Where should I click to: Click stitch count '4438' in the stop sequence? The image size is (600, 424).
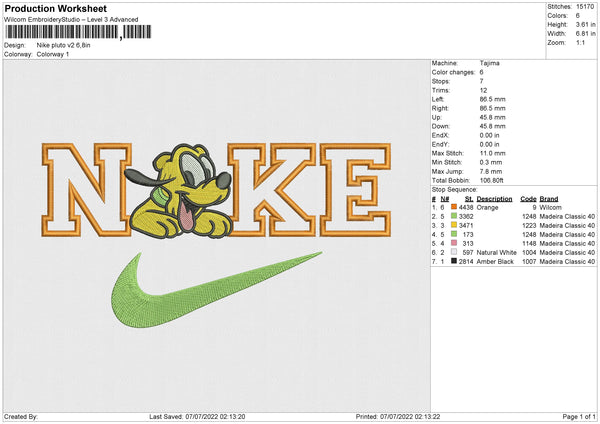466,207
